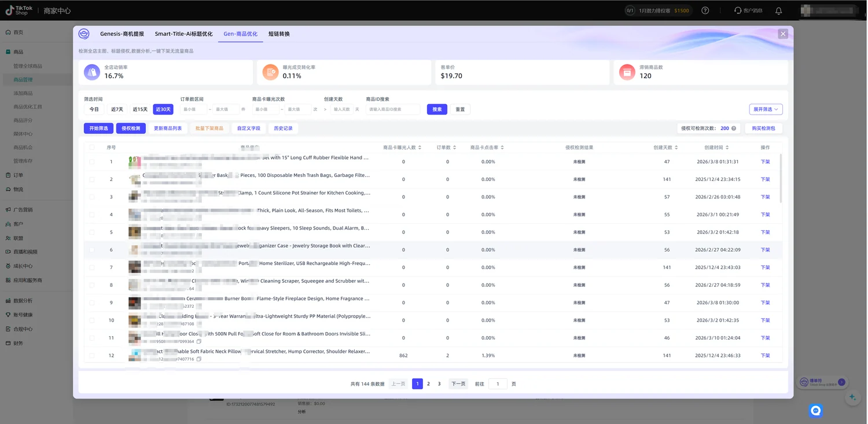Viewport: 868px width, 424px height.
Task: Click the 商品ID搜索 input field
Action: click(393, 109)
